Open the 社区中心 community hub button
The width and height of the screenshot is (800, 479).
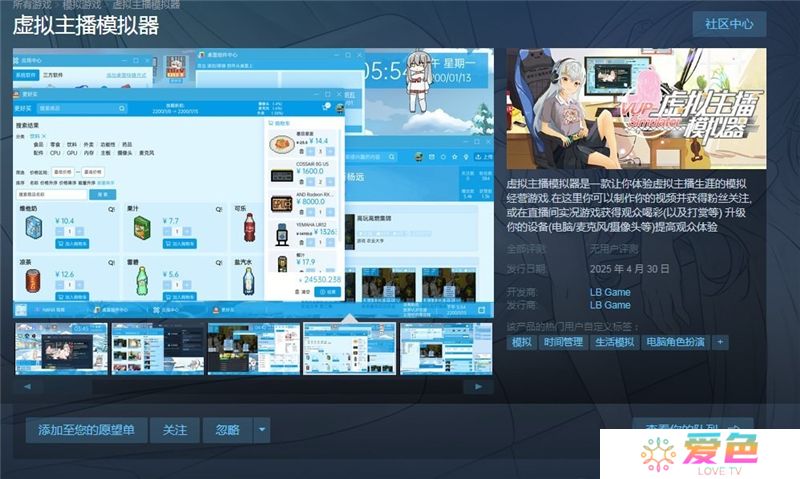point(729,24)
